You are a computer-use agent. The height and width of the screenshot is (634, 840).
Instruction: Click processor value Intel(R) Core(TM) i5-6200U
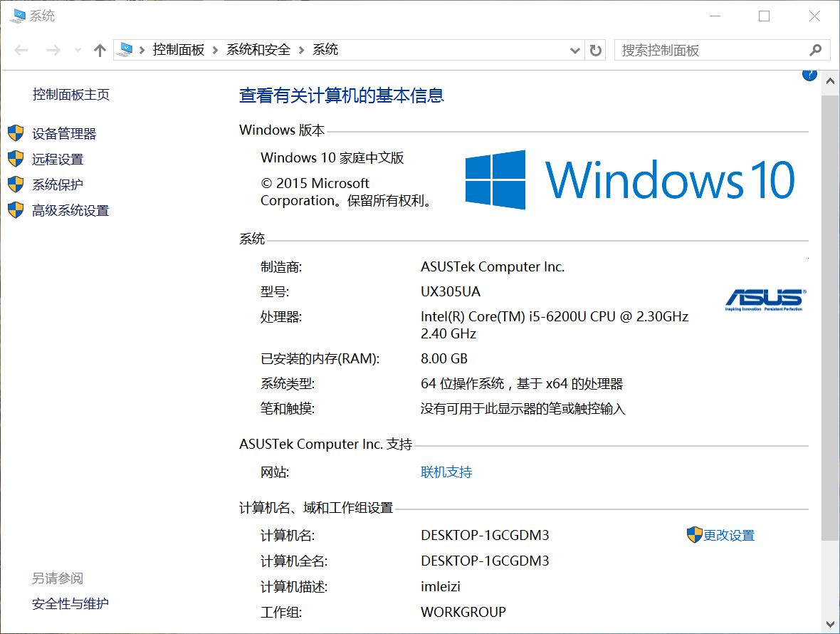(x=555, y=325)
